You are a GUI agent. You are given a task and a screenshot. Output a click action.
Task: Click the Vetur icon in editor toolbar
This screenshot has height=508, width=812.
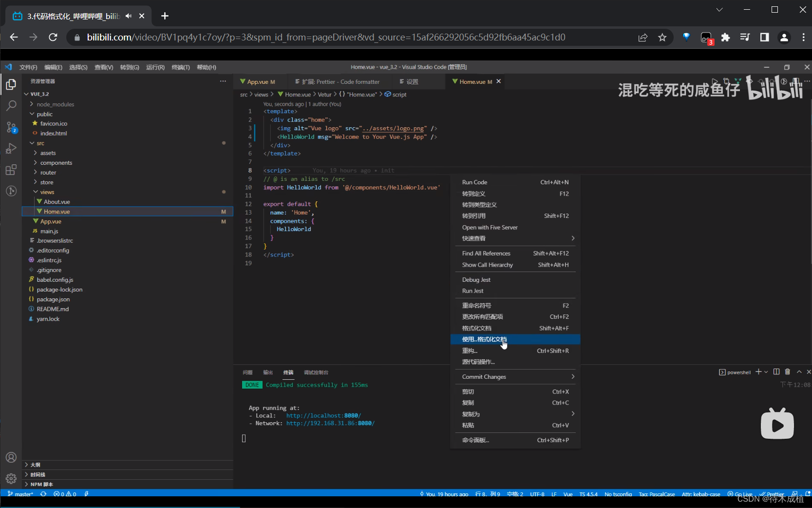pyautogui.click(x=738, y=81)
